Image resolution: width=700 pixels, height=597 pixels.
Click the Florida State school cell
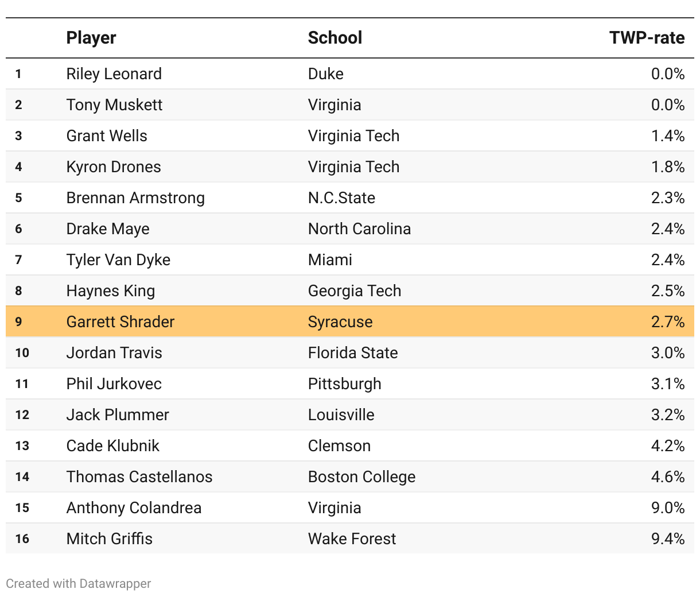(353, 353)
